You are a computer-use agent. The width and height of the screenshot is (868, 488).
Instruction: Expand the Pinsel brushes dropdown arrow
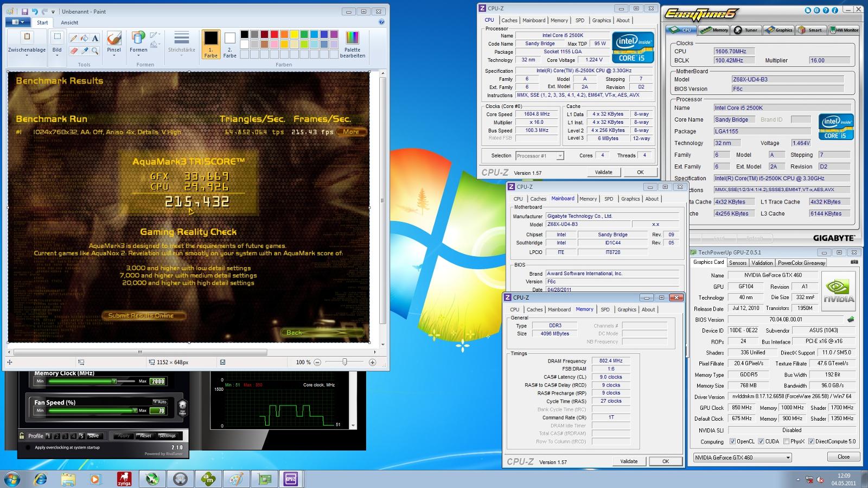click(114, 56)
